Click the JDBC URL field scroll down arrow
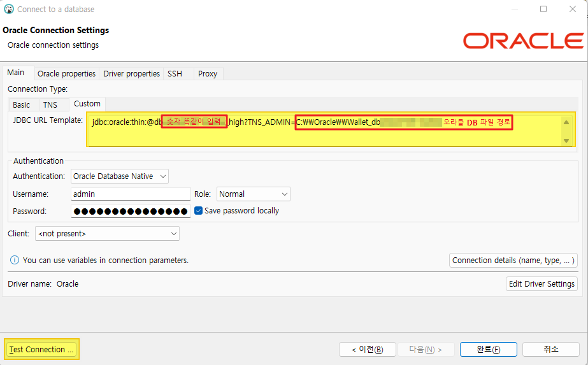The height and width of the screenshot is (365, 588). point(566,141)
